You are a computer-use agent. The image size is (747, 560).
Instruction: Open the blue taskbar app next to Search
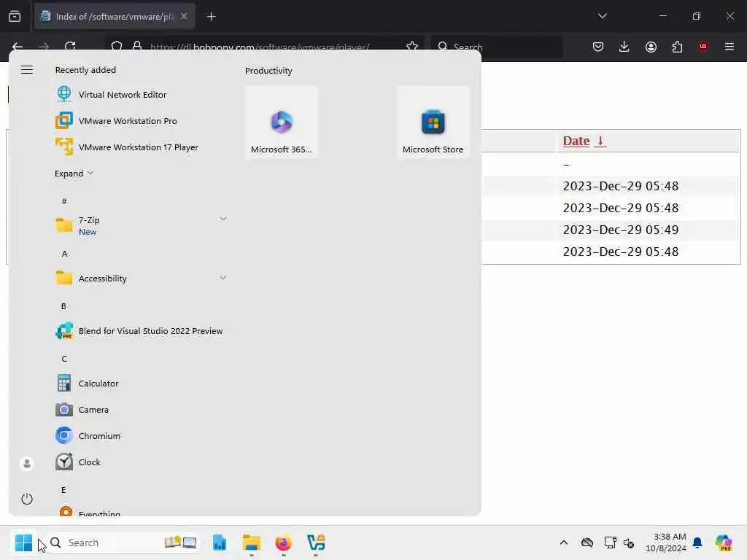220,542
